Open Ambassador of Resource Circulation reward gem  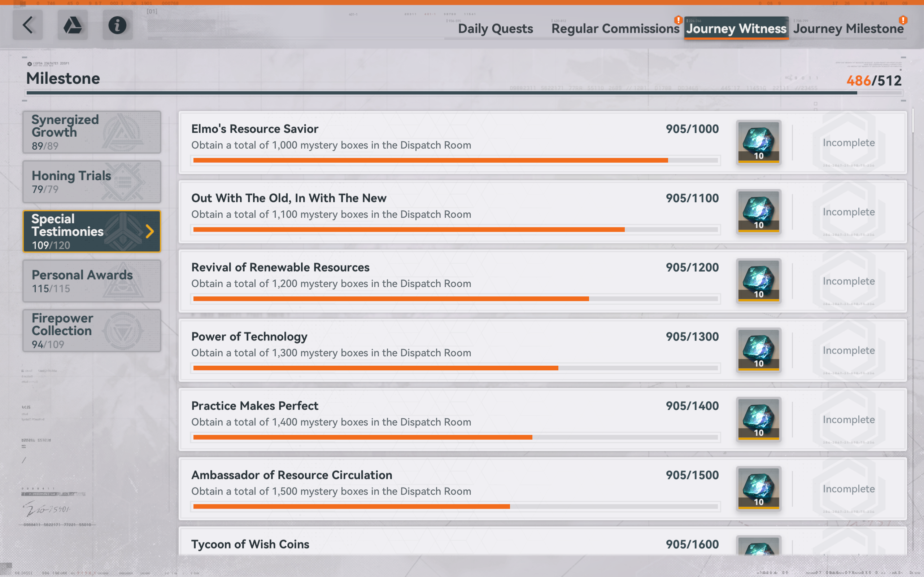coord(758,488)
